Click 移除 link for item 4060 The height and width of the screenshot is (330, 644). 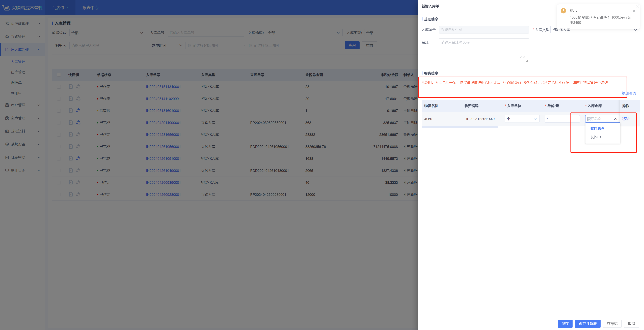pos(626,119)
